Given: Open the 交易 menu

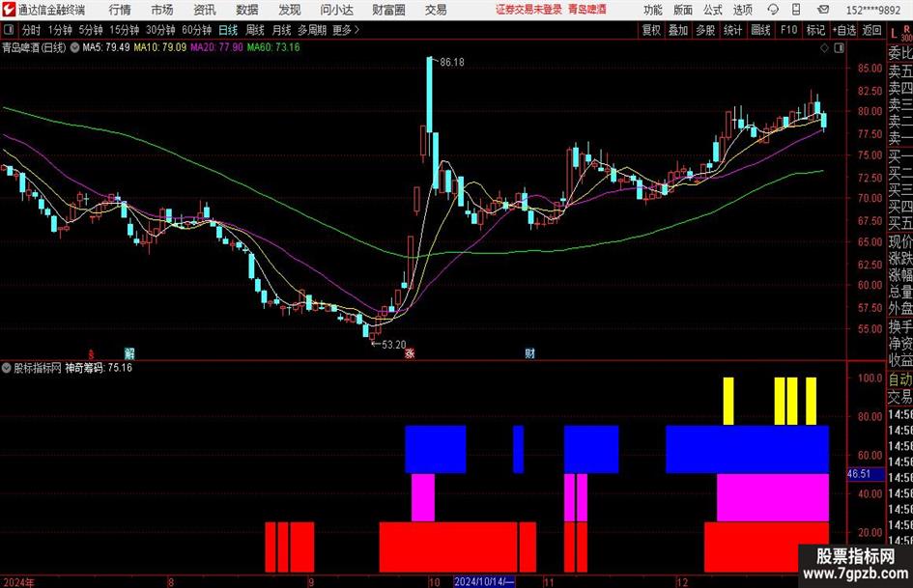Looking at the screenshot, I should click(436, 10).
